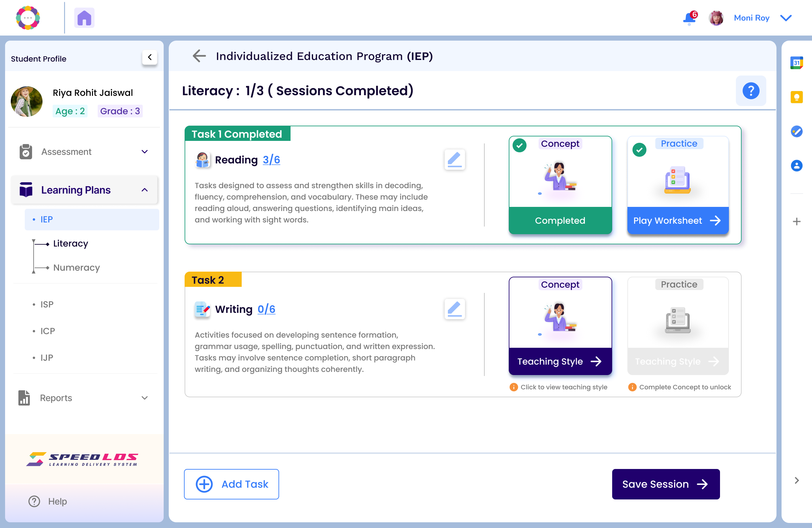Open the Moni Roy user dropdown
This screenshot has width=812, height=528.
pyautogui.click(x=786, y=18)
